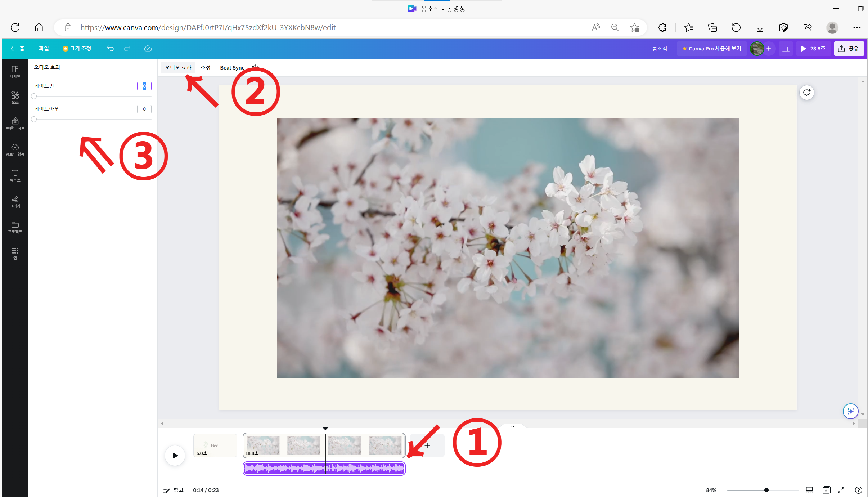Click the browser zoom out magnifier icon
868x497 pixels.
pos(615,27)
